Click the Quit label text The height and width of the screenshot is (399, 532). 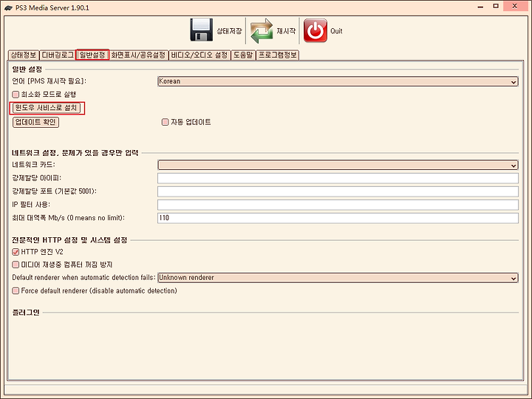point(336,31)
